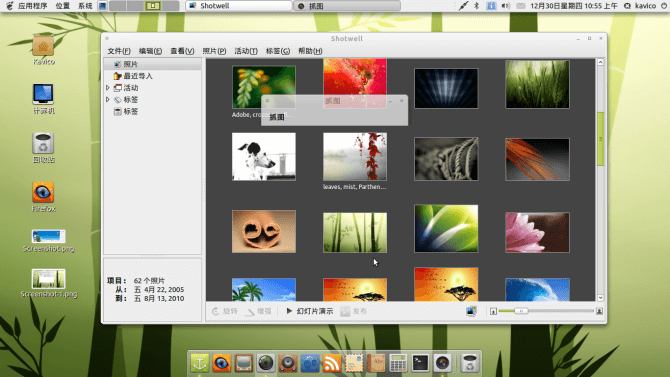Viewport: 670px width, 377px height.
Task: Click the mail envelope indicator in top panel
Action: [x=521, y=6]
